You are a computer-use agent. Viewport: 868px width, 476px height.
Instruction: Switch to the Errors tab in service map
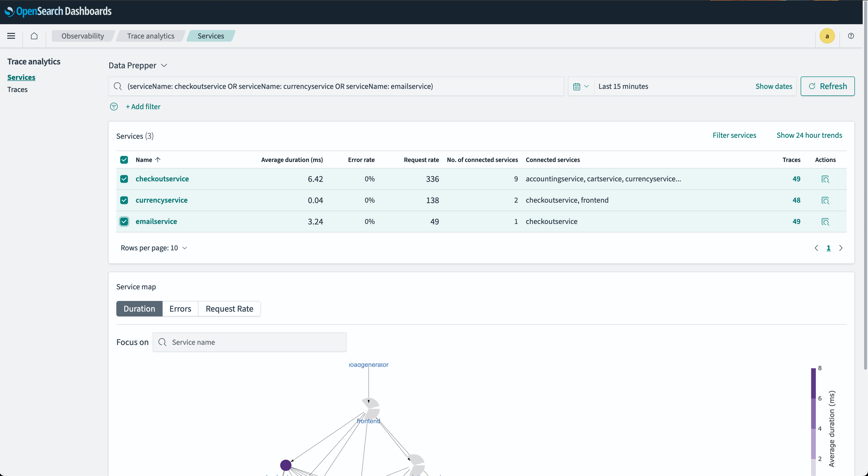point(180,308)
